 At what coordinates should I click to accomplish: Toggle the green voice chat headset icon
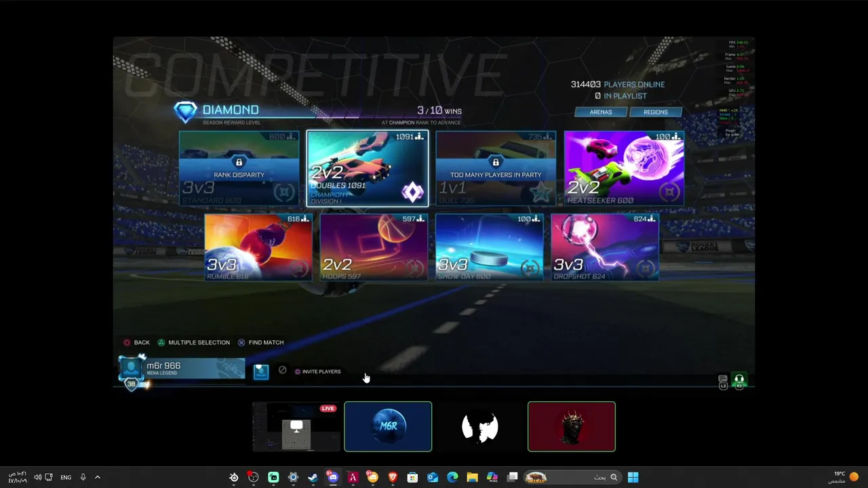click(739, 382)
